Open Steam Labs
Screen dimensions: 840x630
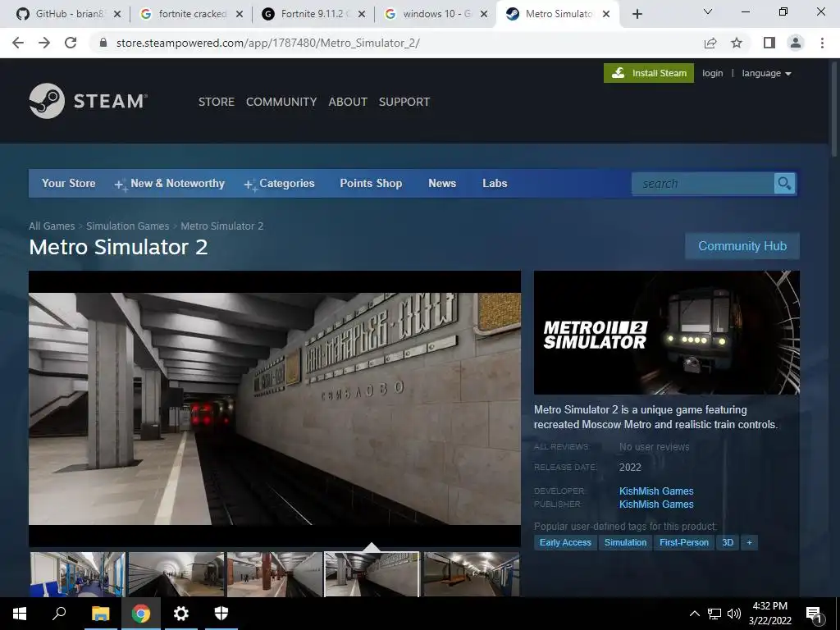tap(495, 183)
